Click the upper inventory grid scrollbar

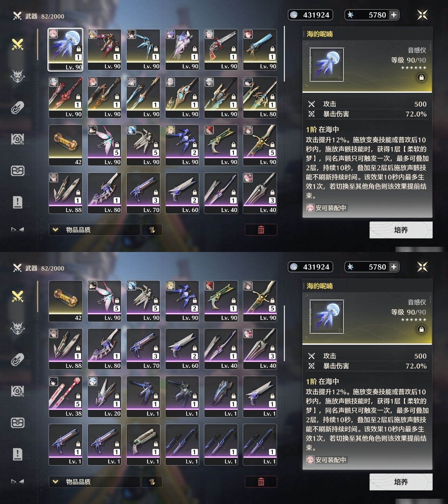(x=285, y=53)
